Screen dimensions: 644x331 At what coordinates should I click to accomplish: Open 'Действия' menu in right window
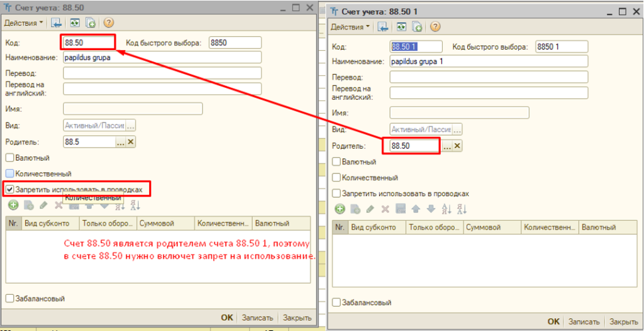pyautogui.click(x=351, y=27)
